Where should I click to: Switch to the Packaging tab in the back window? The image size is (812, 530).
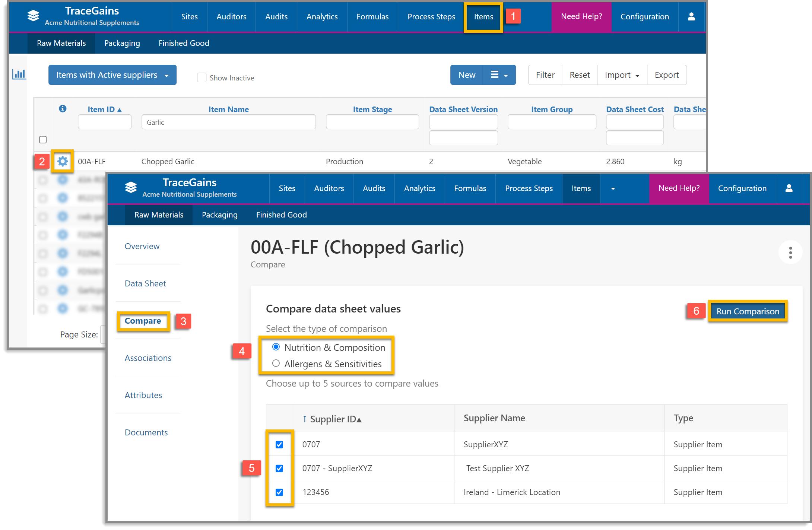[122, 43]
